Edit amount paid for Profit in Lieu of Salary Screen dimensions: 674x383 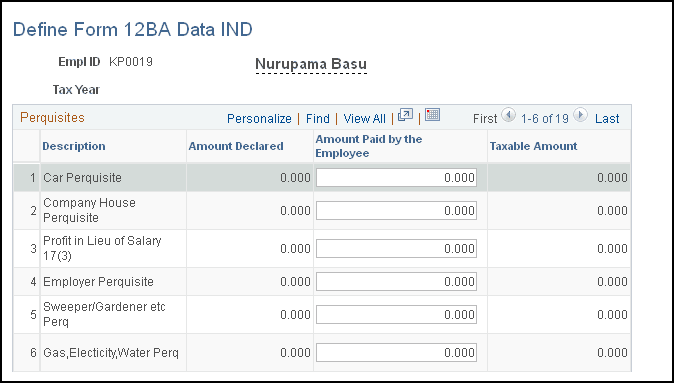pos(396,248)
